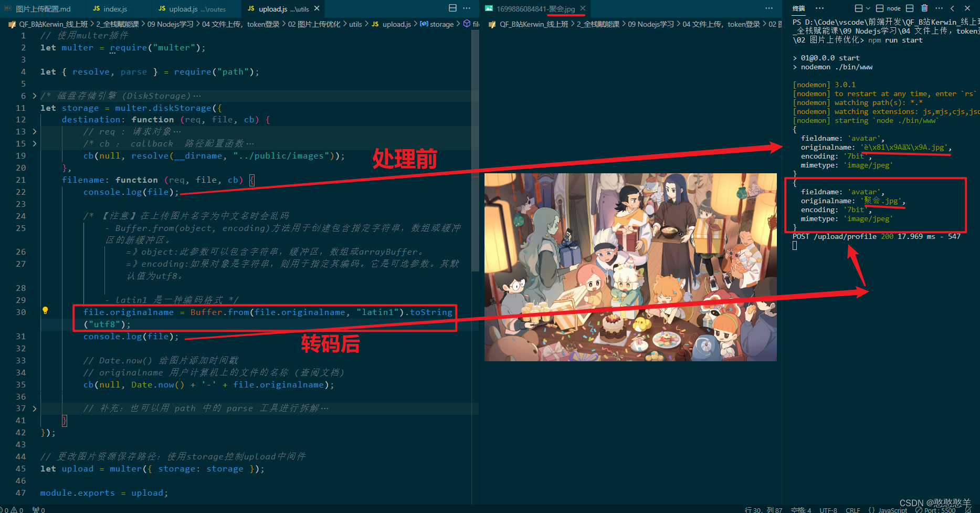The height and width of the screenshot is (513, 980).
Task: Change encoding via UTF-8 status item
Action: coord(828,510)
